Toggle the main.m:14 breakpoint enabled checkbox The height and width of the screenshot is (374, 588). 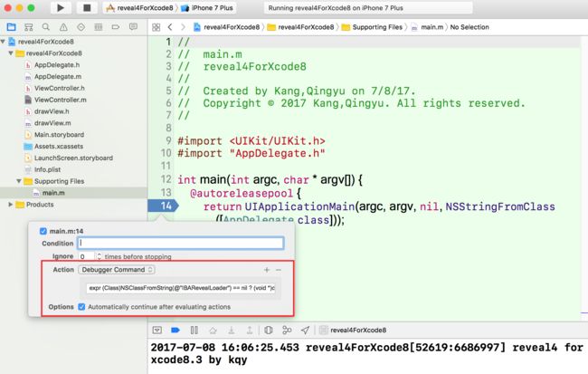pyautogui.click(x=43, y=231)
